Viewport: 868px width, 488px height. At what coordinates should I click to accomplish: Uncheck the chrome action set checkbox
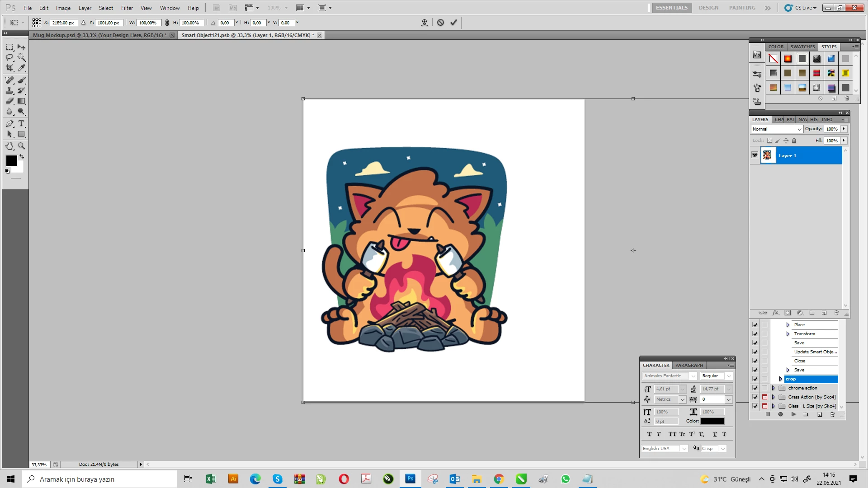pyautogui.click(x=755, y=388)
